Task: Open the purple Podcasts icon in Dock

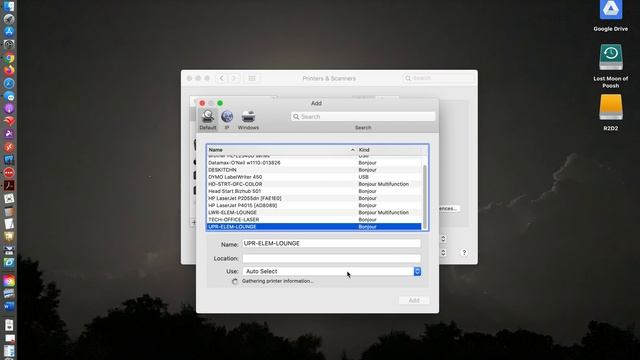Action: [x=9, y=109]
